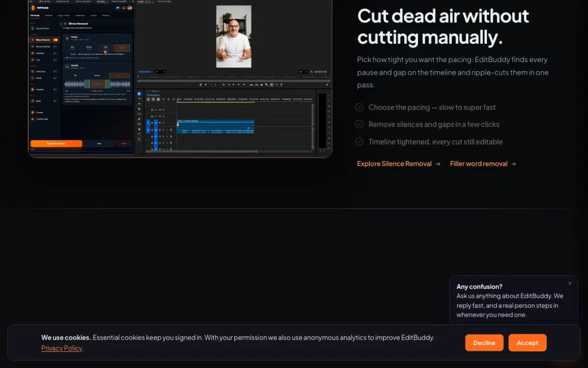Choose the Fast pacing option
Viewport: 588px width, 368px height.
106,48
